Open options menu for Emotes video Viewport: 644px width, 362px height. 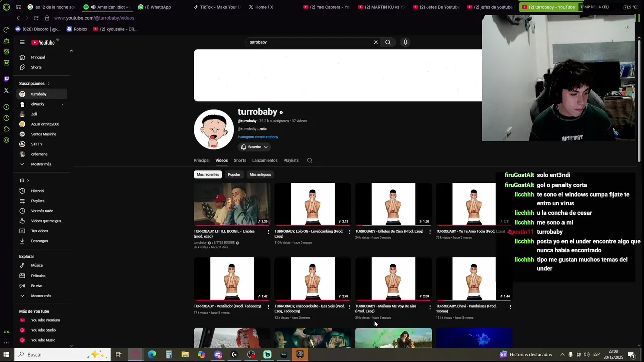pos(268,232)
